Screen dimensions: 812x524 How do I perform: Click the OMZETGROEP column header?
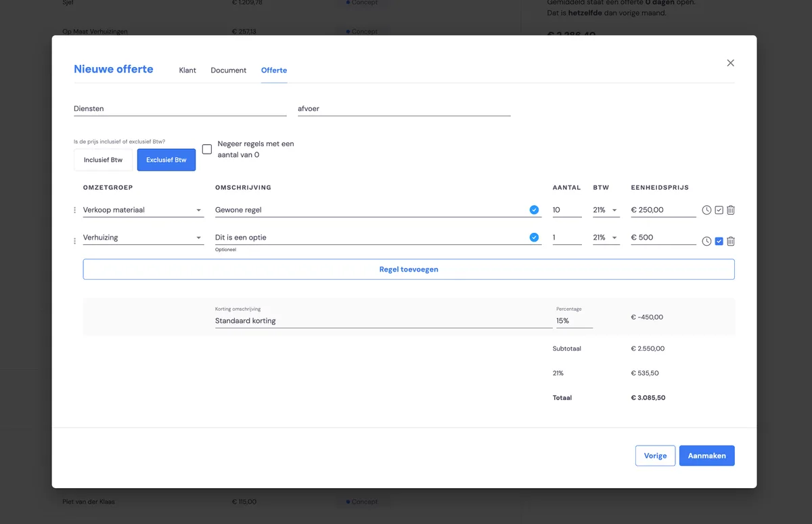(108, 188)
